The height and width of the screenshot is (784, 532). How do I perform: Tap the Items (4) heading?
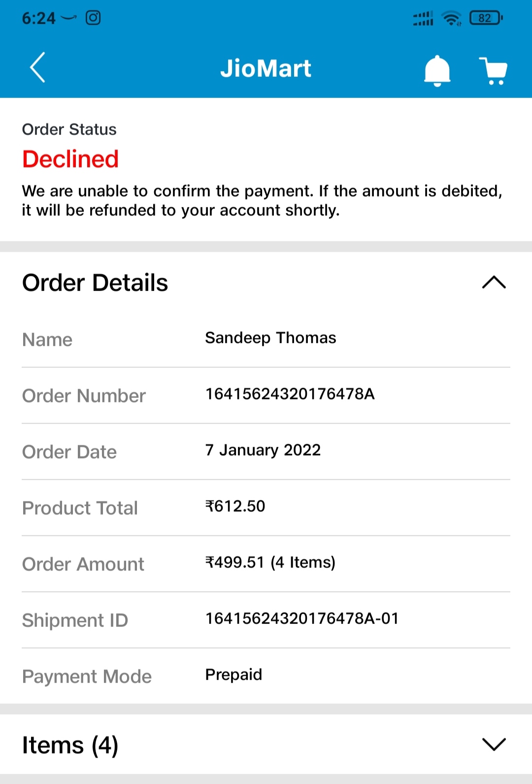70,745
